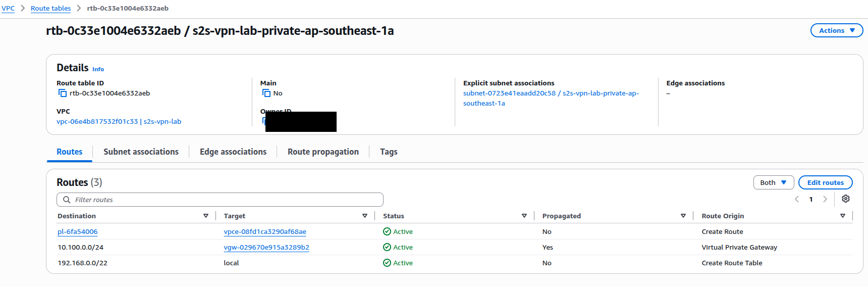Viewport: 868px width, 287px height.
Task: Click Propagated value Yes
Action: pyautogui.click(x=548, y=247)
